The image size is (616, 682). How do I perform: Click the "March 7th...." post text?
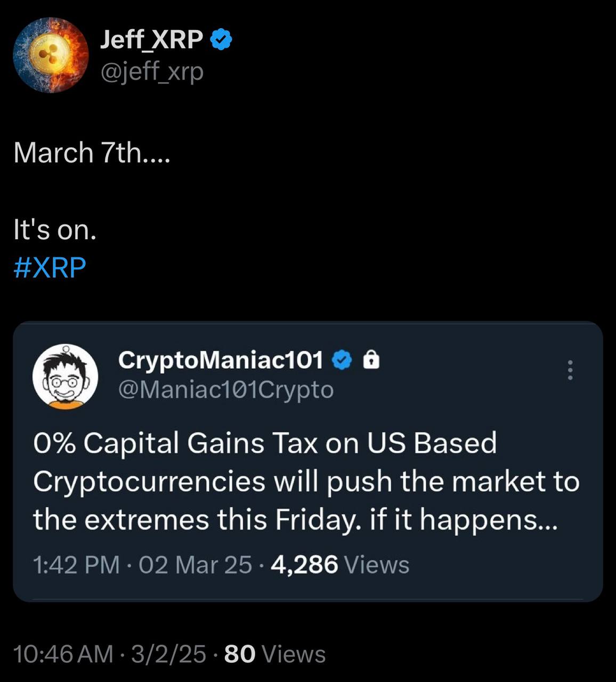[92, 153]
